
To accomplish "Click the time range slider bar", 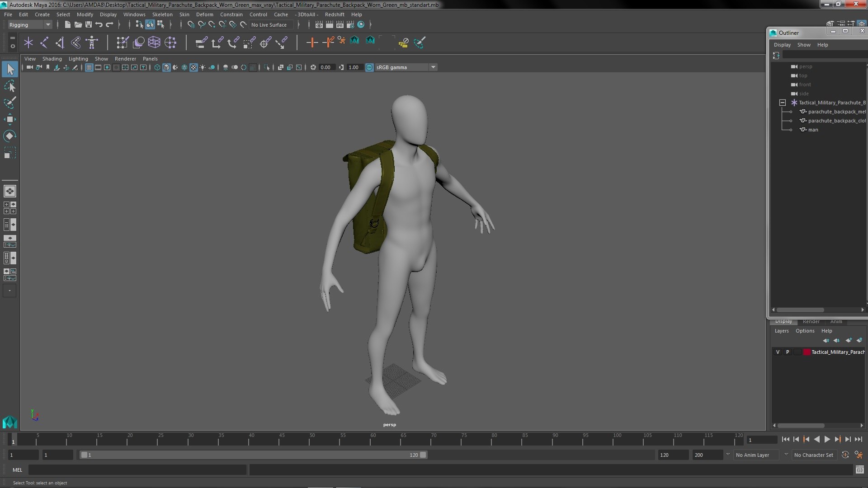I will click(253, 455).
